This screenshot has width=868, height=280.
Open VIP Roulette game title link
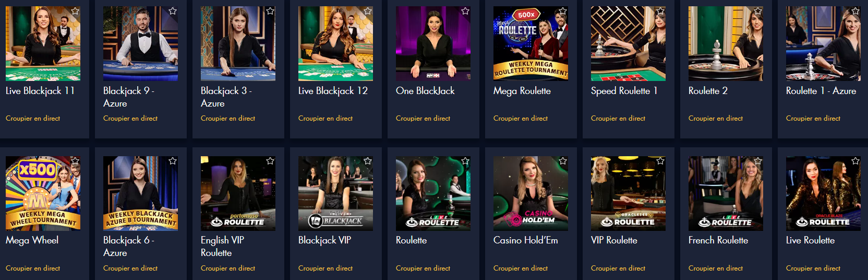point(614,240)
